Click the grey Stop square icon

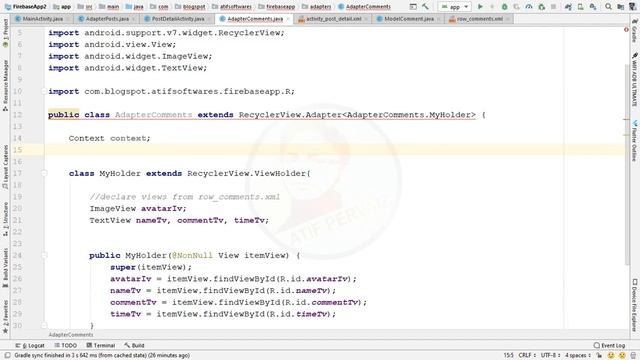[553, 7]
